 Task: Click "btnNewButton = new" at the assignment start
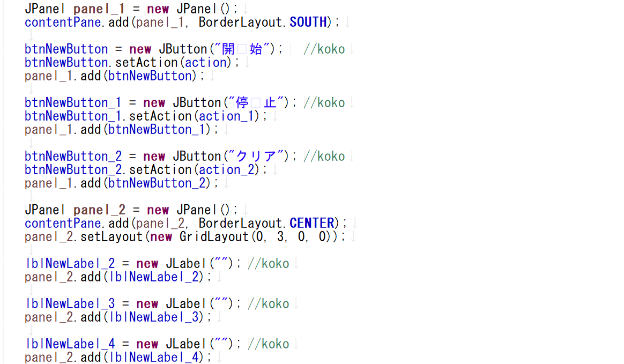(88, 49)
